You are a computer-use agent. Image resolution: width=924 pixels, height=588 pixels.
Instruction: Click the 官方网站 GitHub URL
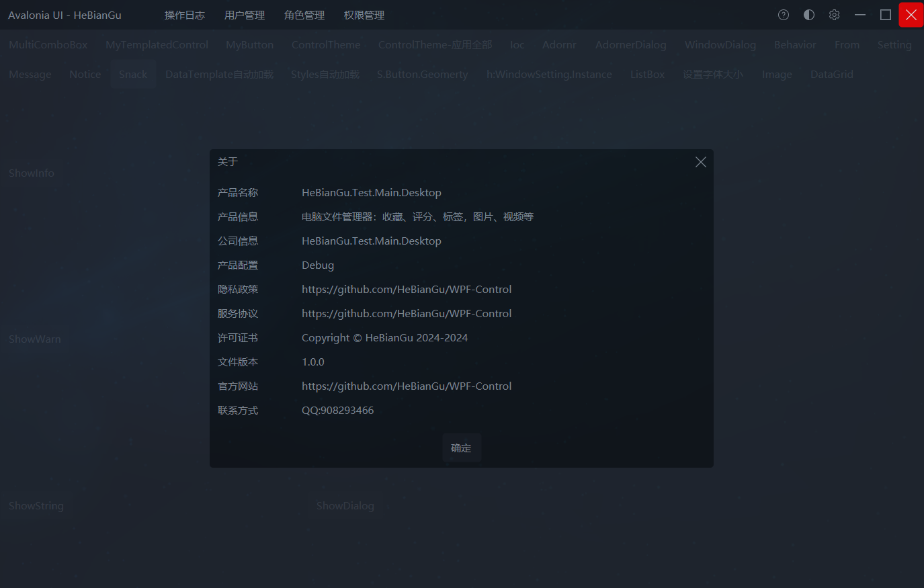407,386
